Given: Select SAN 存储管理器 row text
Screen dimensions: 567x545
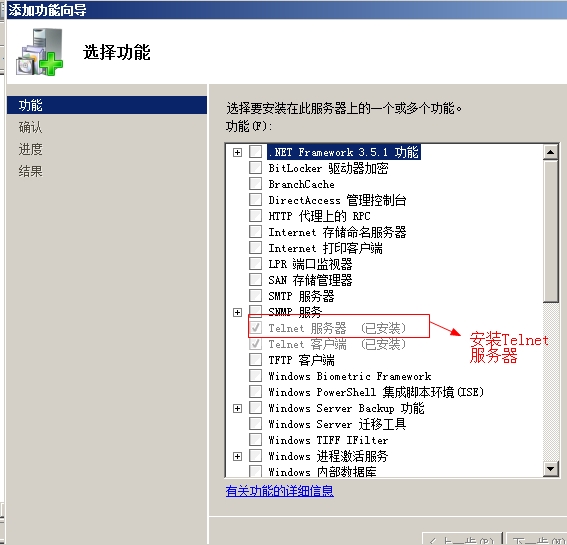Looking at the screenshot, I should pyautogui.click(x=310, y=280).
